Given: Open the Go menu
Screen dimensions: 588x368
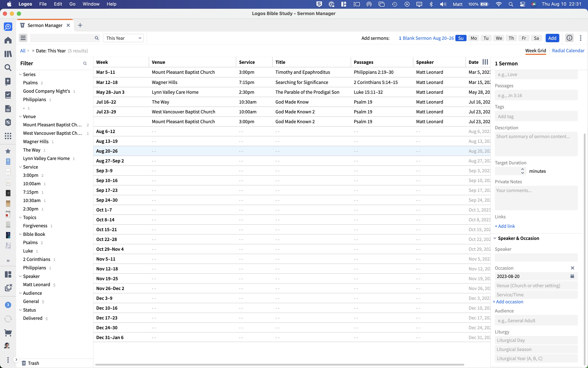Looking at the screenshot, I should click(72, 4).
